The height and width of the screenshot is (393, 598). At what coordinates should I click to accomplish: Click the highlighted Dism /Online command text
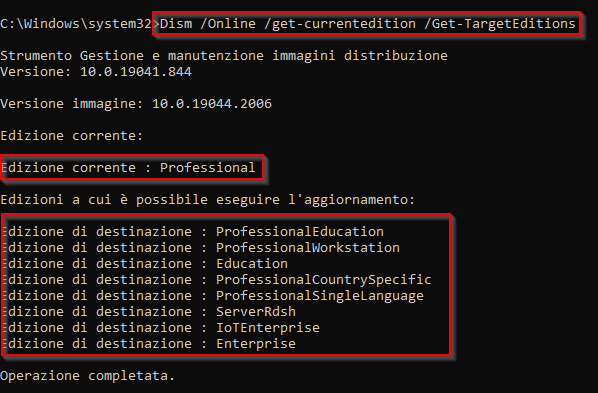coord(367,24)
